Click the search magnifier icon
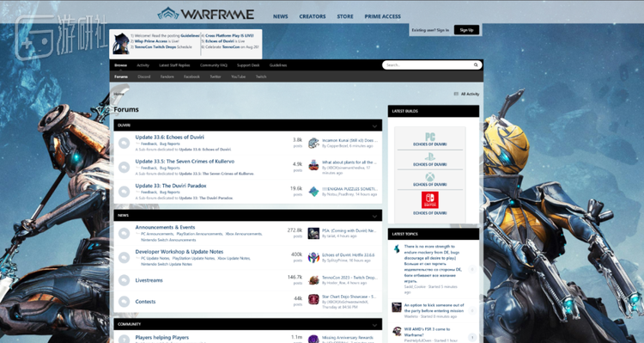 [476, 65]
